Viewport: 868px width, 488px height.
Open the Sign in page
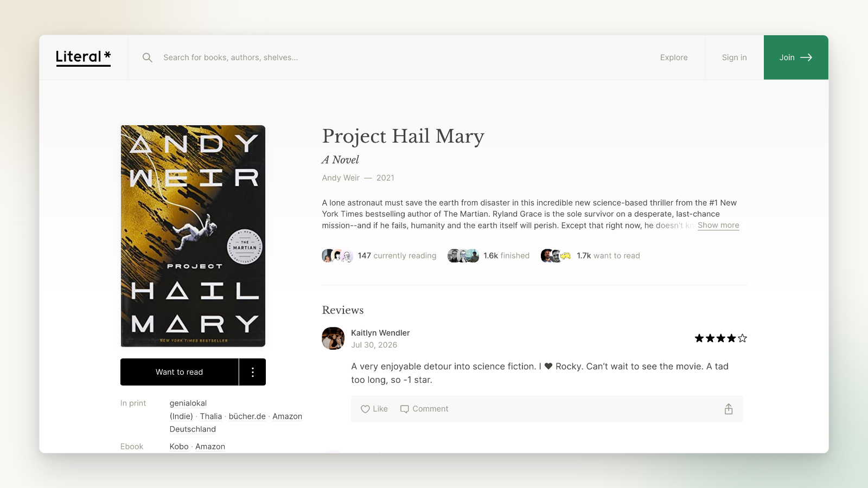pyautogui.click(x=734, y=57)
